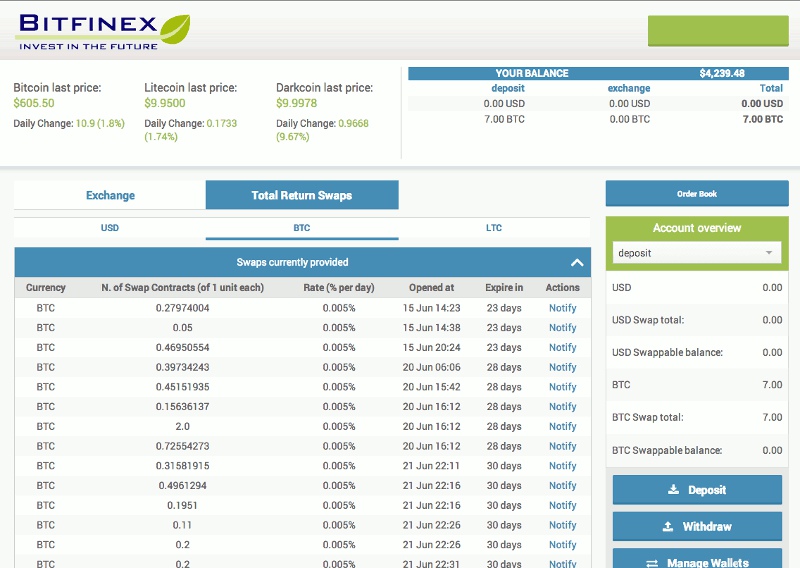Click the USD Swap total row

tap(697, 320)
